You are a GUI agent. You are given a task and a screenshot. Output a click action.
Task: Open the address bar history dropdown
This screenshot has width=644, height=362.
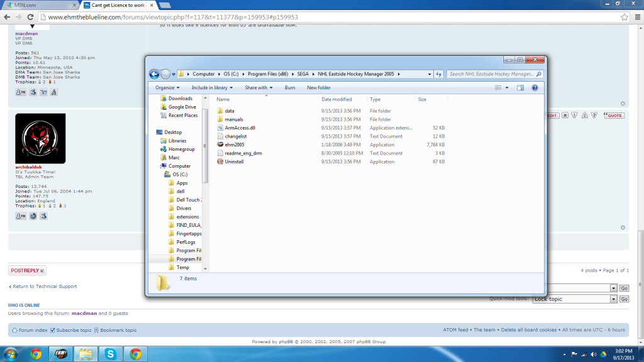(430, 74)
